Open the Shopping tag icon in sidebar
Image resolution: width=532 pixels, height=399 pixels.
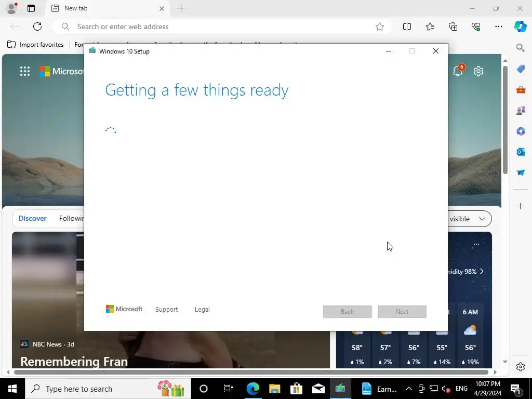pyautogui.click(x=521, y=69)
